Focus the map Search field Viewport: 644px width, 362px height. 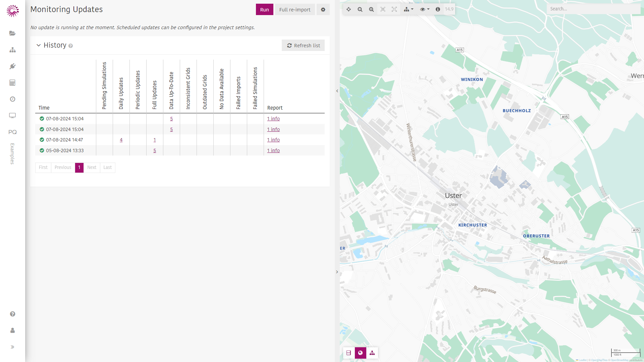coord(593,9)
